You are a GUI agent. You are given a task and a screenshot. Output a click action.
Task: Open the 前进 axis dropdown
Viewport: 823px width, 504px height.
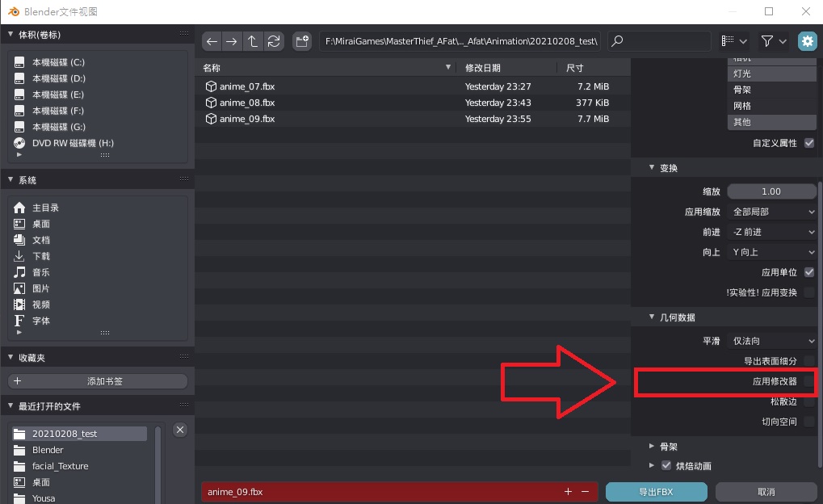[772, 232]
